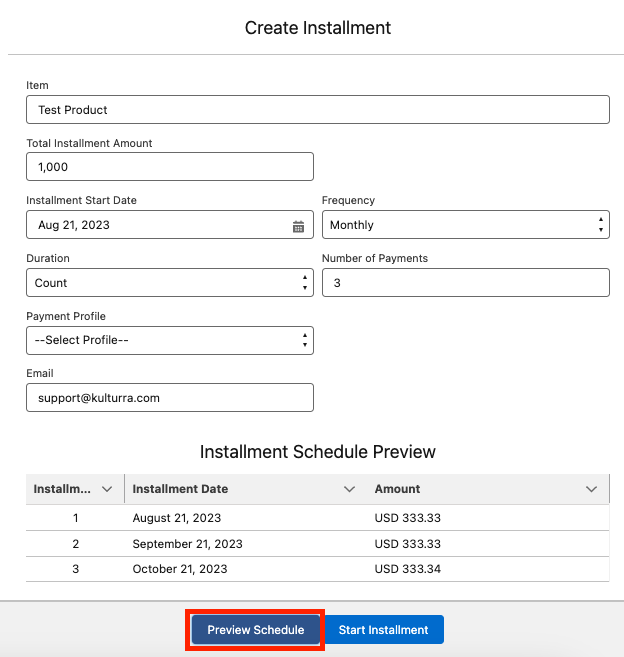Select the Email input field
The image size is (624, 657).
click(x=170, y=398)
